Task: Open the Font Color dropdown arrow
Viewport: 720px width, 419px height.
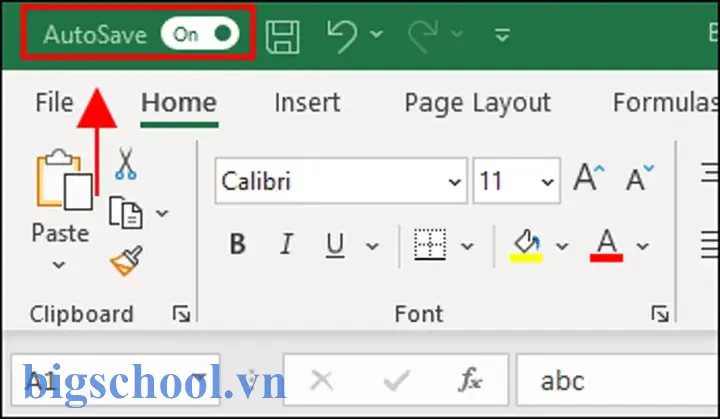Action: (643, 246)
